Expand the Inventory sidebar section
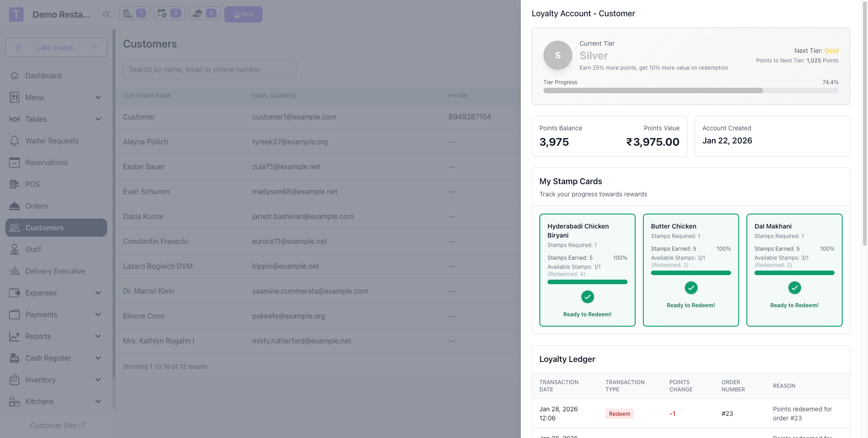The height and width of the screenshot is (438, 868). tap(98, 380)
